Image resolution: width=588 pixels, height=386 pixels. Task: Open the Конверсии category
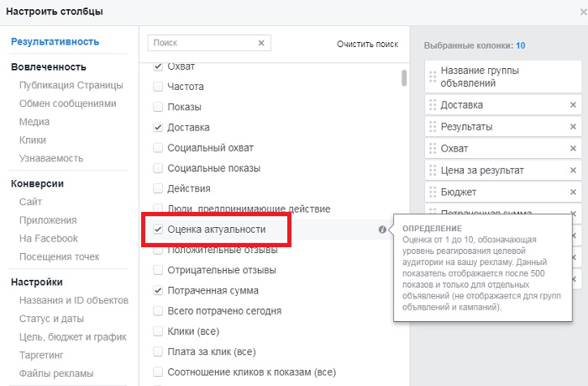point(37,183)
